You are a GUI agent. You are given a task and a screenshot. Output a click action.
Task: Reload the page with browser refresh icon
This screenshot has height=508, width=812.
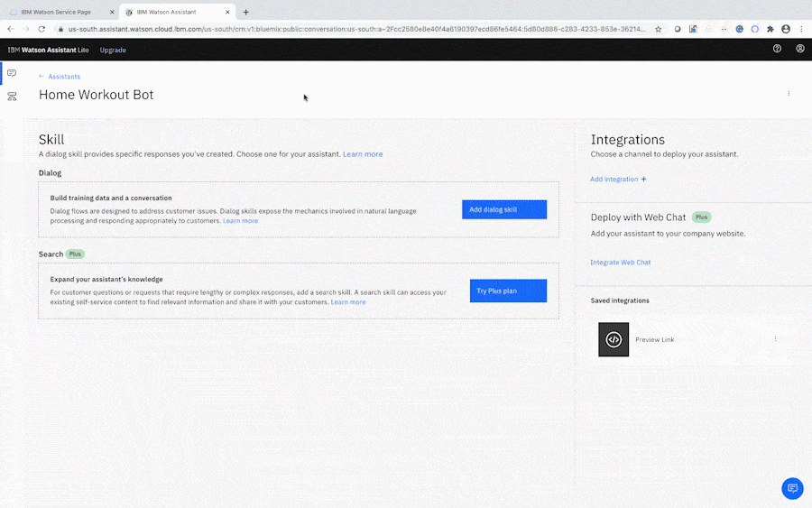[x=42, y=29]
